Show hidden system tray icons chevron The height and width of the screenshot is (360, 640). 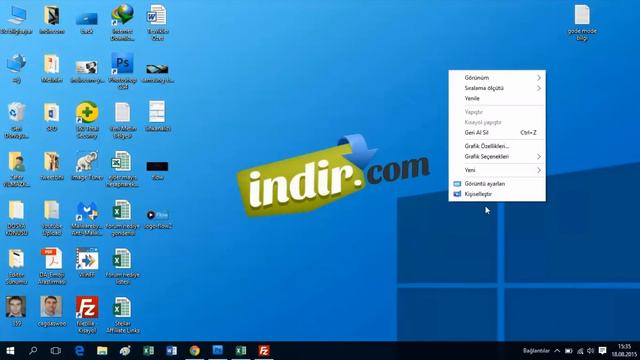point(557,351)
